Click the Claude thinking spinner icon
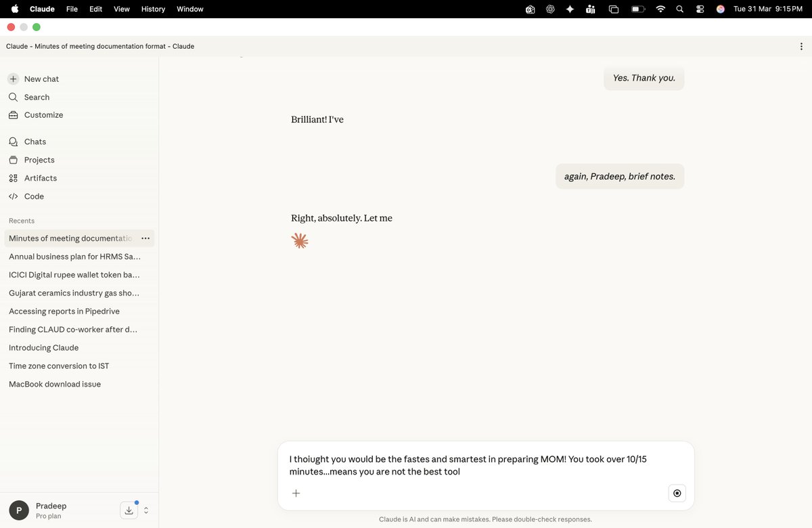812x528 pixels. click(x=300, y=241)
